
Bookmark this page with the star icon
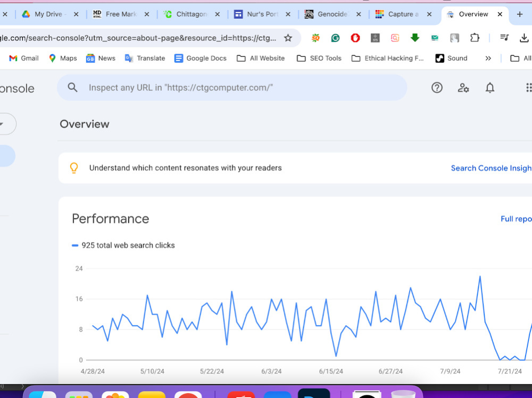(x=288, y=38)
